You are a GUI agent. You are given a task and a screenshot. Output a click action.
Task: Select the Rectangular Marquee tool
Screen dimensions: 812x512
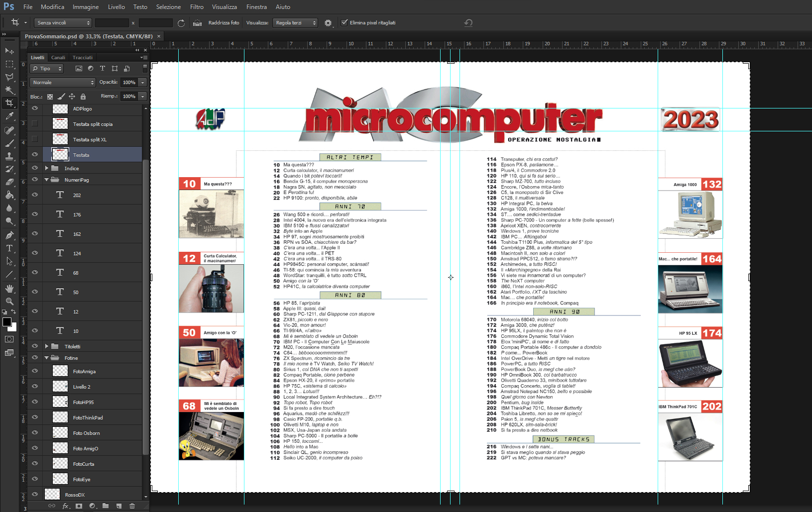click(x=9, y=64)
